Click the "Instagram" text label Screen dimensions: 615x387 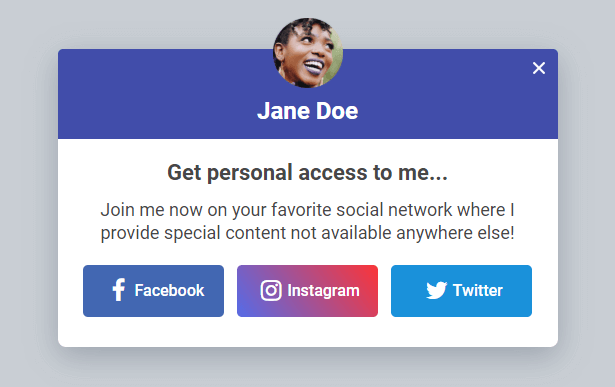click(x=324, y=291)
